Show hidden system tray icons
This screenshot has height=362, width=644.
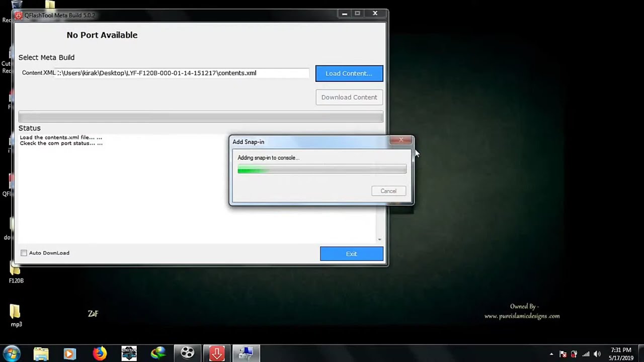pyautogui.click(x=551, y=354)
